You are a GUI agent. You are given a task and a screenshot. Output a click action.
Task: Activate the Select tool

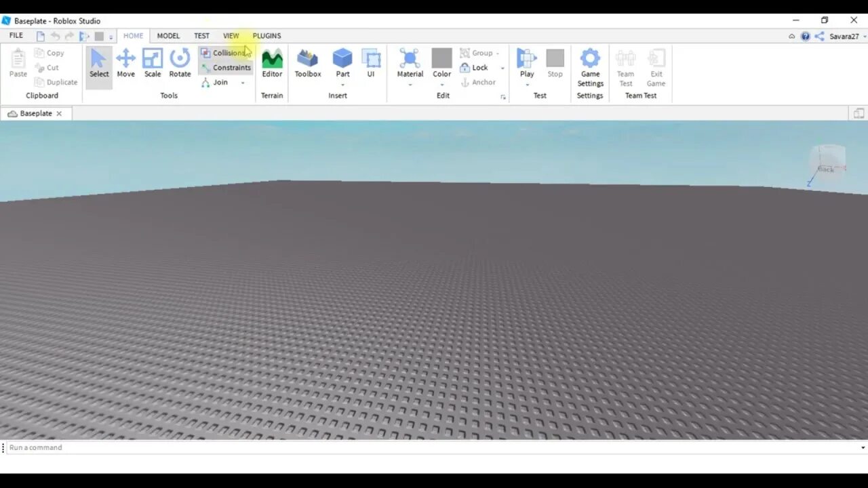coord(99,64)
